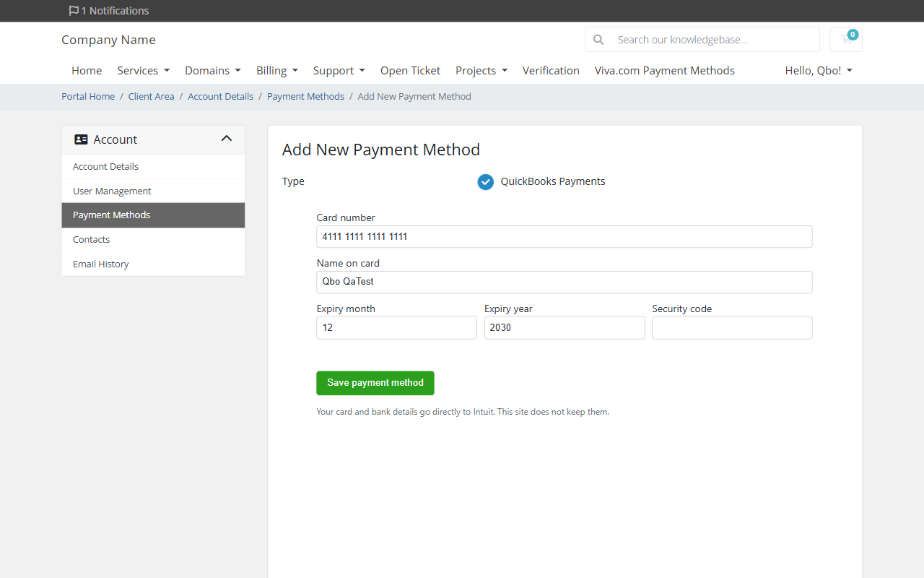Image resolution: width=924 pixels, height=578 pixels.
Task: Go to Home in navigation bar
Action: click(87, 71)
